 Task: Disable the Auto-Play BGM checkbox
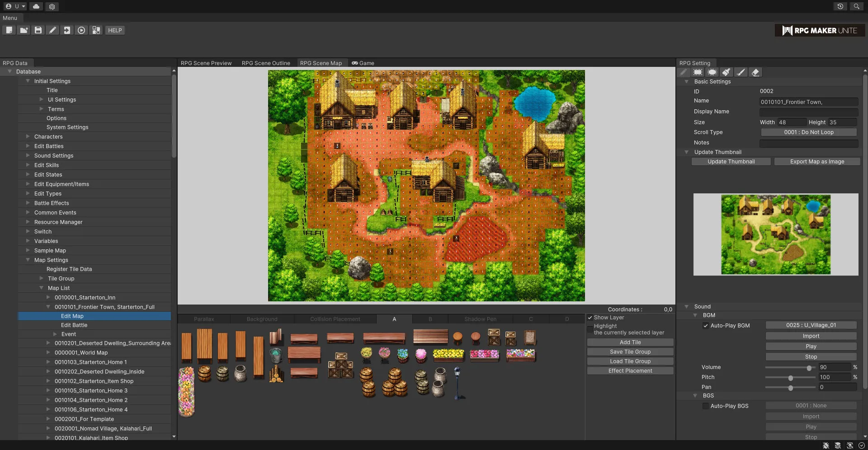(706, 326)
